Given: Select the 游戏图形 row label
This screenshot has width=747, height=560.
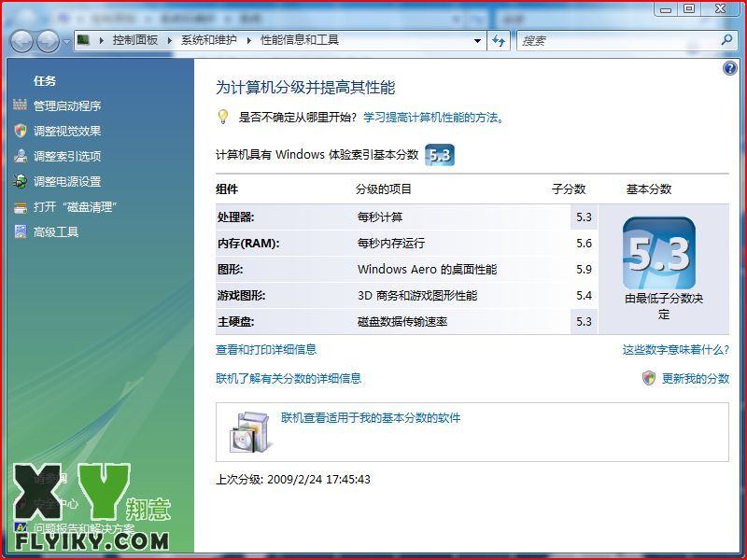Looking at the screenshot, I should [x=241, y=296].
